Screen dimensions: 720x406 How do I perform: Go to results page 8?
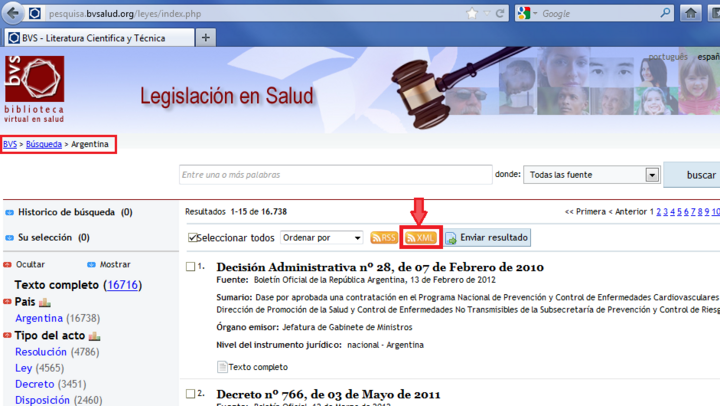tap(700, 212)
